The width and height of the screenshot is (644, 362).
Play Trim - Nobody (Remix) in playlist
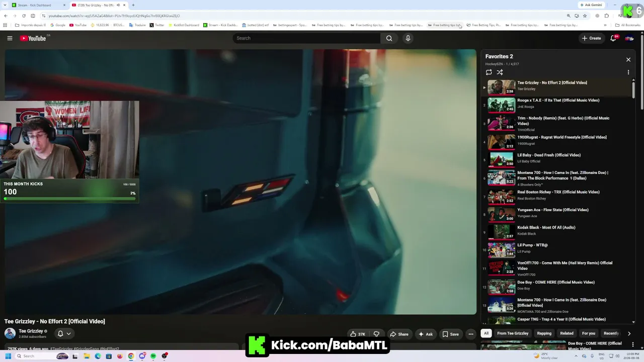[556, 124]
